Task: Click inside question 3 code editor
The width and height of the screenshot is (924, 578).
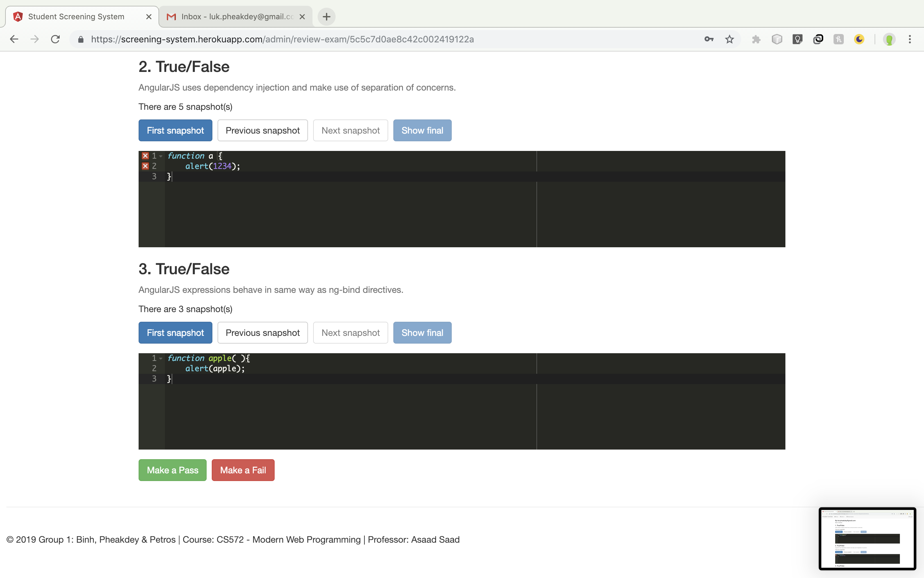Action: (462, 401)
